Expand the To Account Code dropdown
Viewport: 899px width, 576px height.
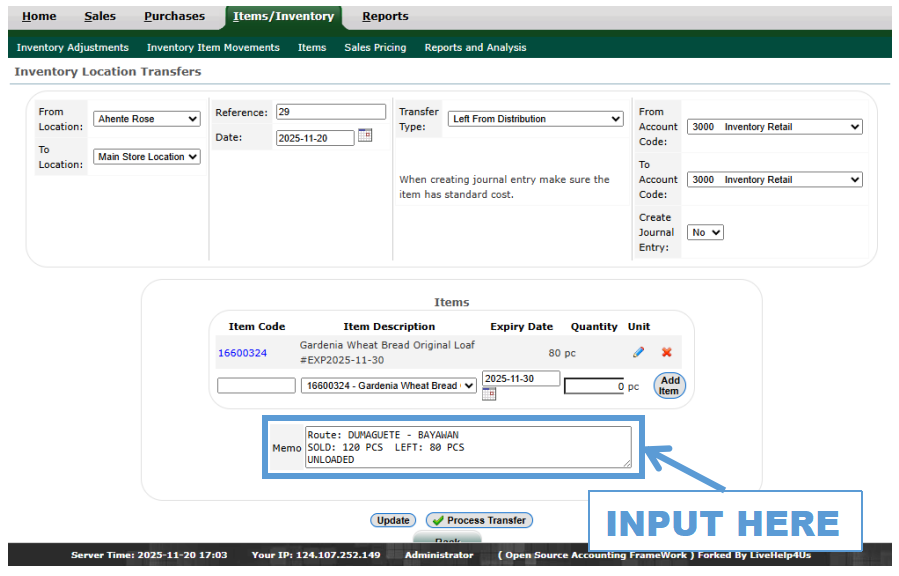pos(774,180)
